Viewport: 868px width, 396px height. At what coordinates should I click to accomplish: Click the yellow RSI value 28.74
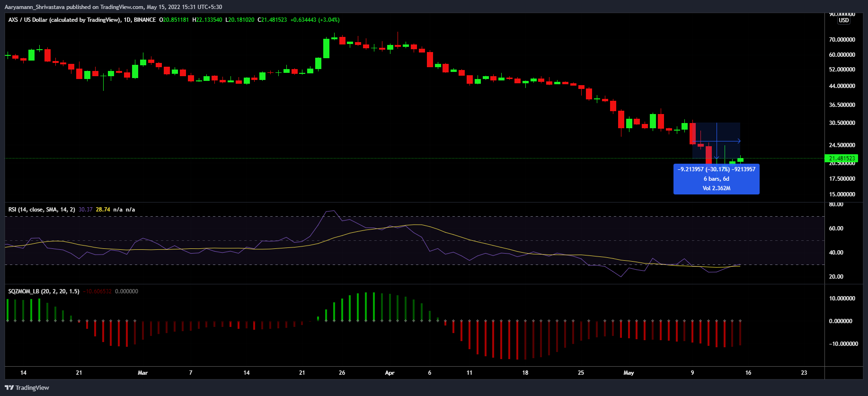tap(103, 210)
